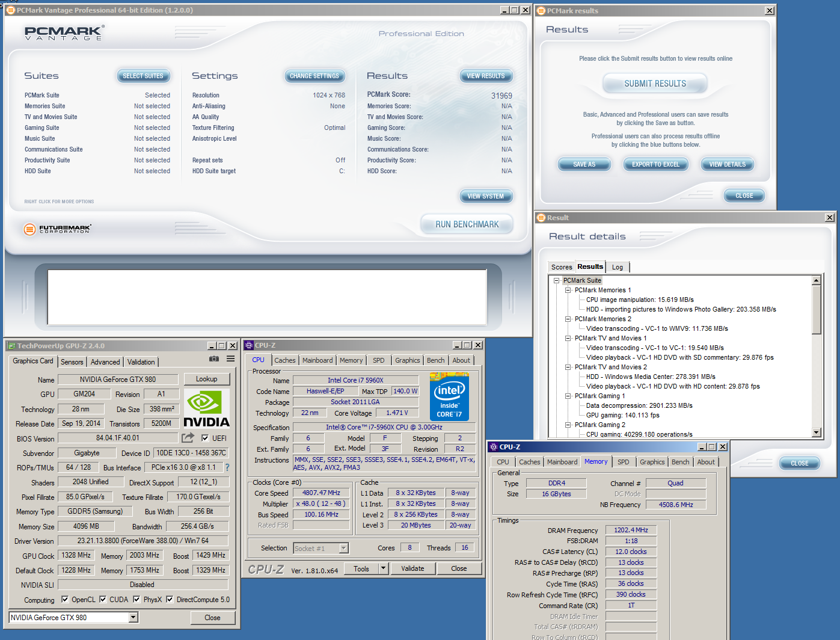The height and width of the screenshot is (640, 840).
Task: Click the Close button at bottom of GPU-Z
Action: (x=212, y=618)
